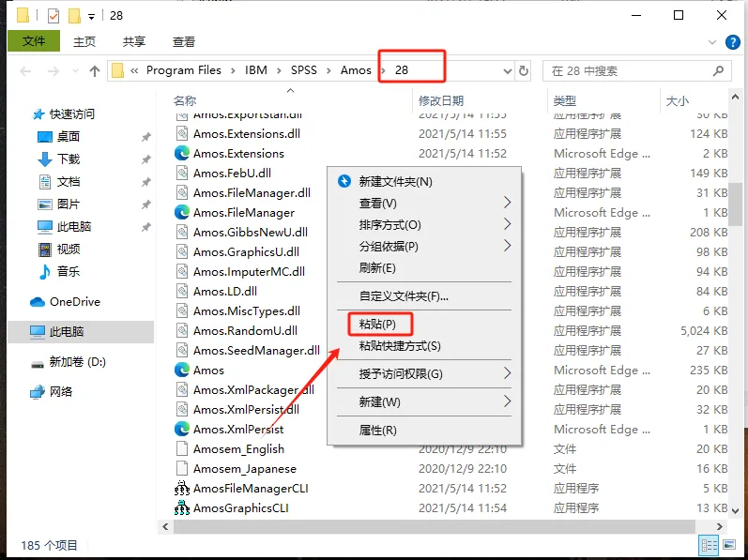This screenshot has width=748, height=560.
Task: Click the dll icon of Amos.FebU.dll
Action: click(182, 173)
